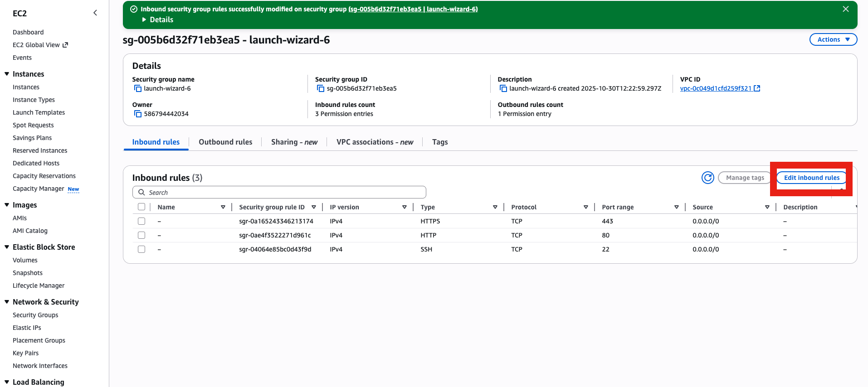The height and width of the screenshot is (387, 868).
Task: Sort by Protocol column arrow
Action: coord(586,207)
